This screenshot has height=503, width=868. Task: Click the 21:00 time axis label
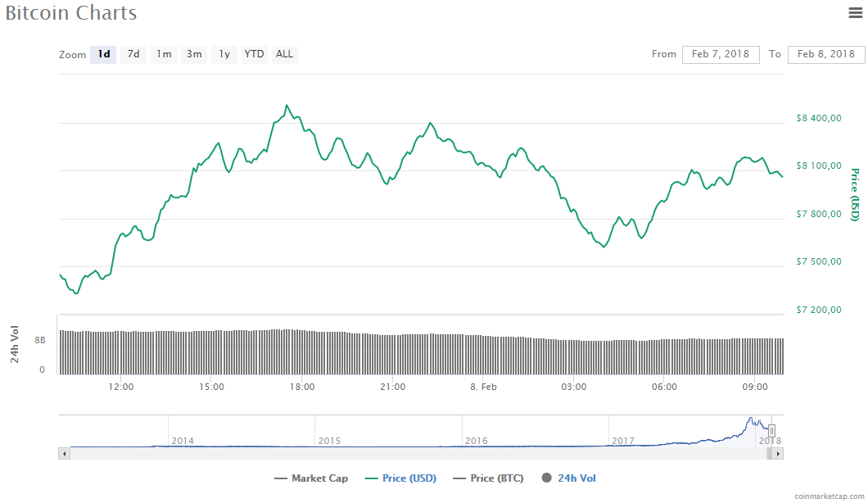point(392,387)
